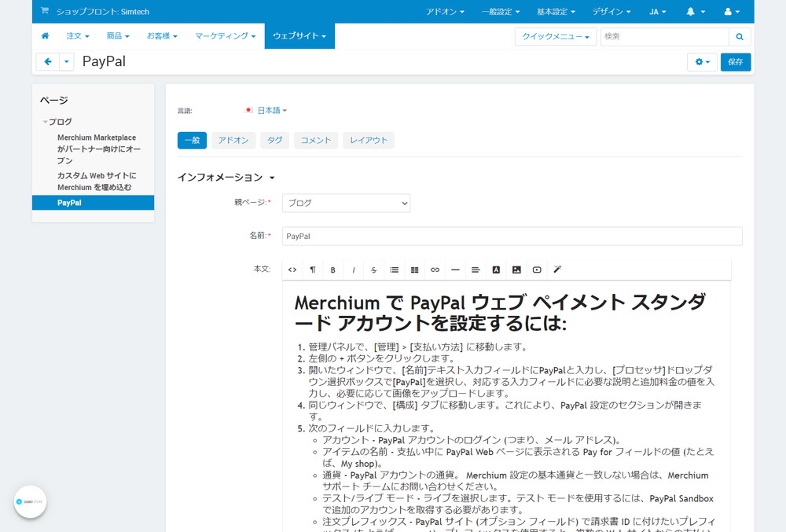Open text color editor tool
Image resolution: width=786 pixels, height=532 pixels.
[x=496, y=270]
